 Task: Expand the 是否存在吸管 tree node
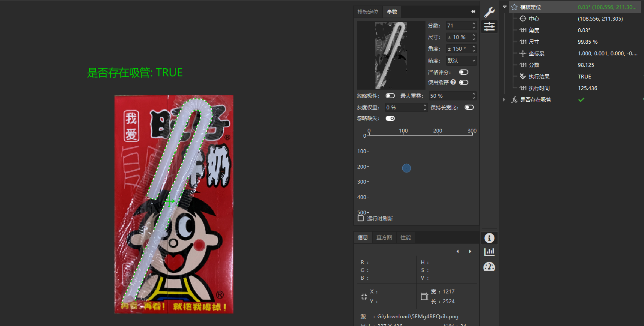504,100
